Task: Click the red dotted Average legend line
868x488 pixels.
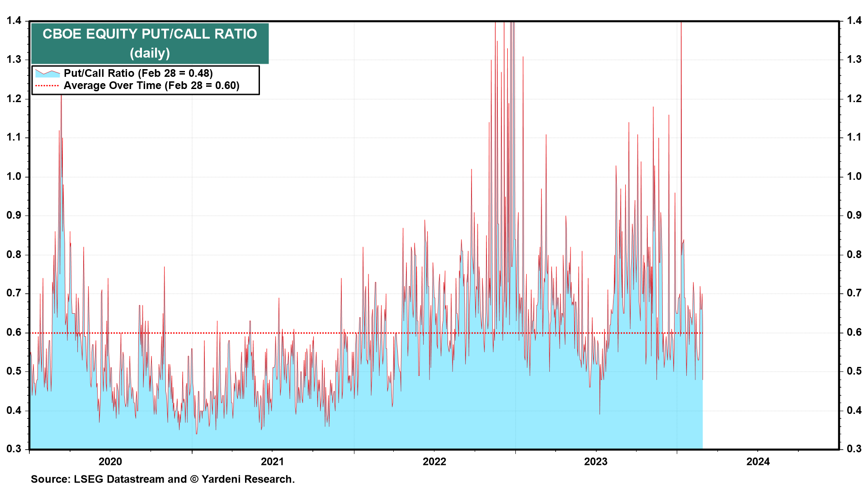Action: point(47,85)
